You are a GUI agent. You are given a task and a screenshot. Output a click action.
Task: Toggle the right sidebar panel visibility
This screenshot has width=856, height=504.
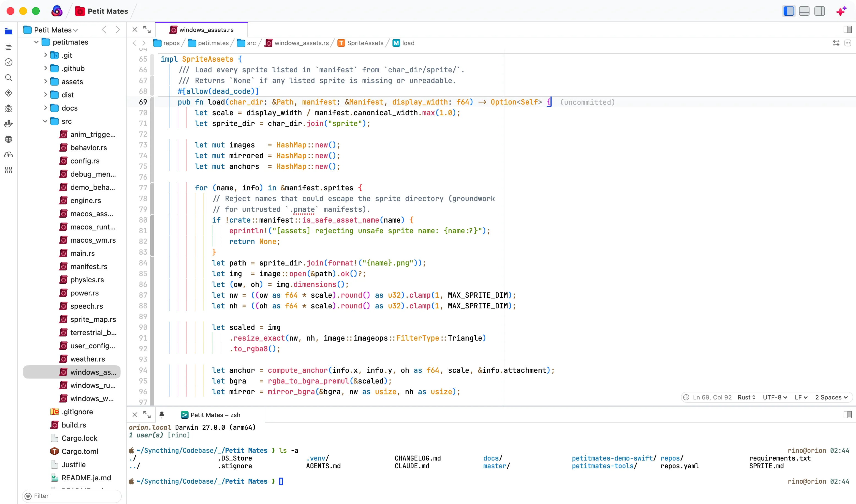tap(820, 11)
